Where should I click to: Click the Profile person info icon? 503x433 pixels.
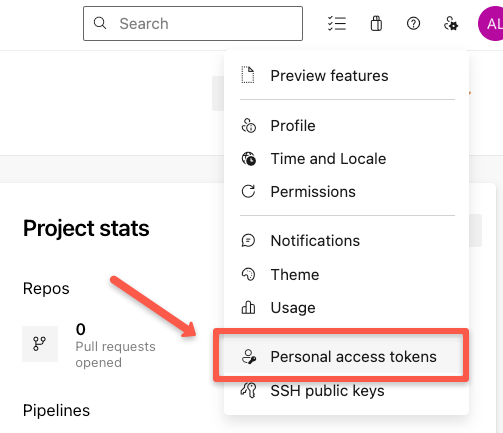point(248,126)
